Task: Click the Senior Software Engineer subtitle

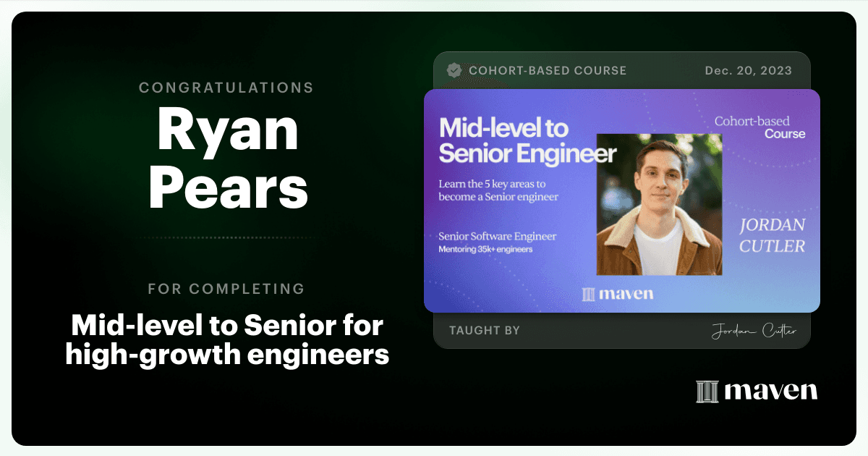Action: [498, 237]
